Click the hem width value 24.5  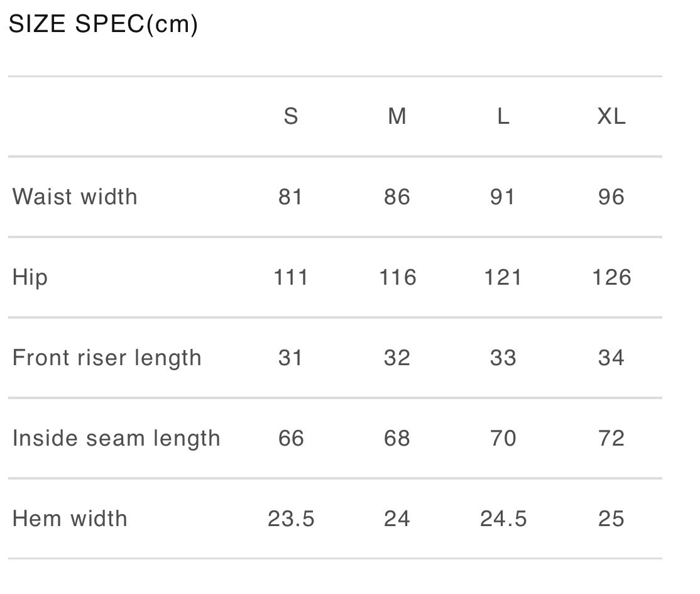(503, 519)
